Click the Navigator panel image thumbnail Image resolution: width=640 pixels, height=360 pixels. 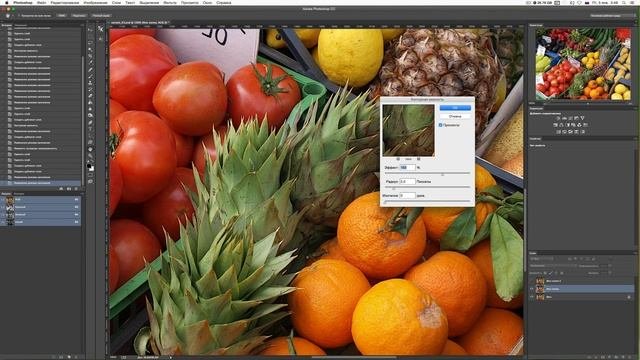(583, 64)
